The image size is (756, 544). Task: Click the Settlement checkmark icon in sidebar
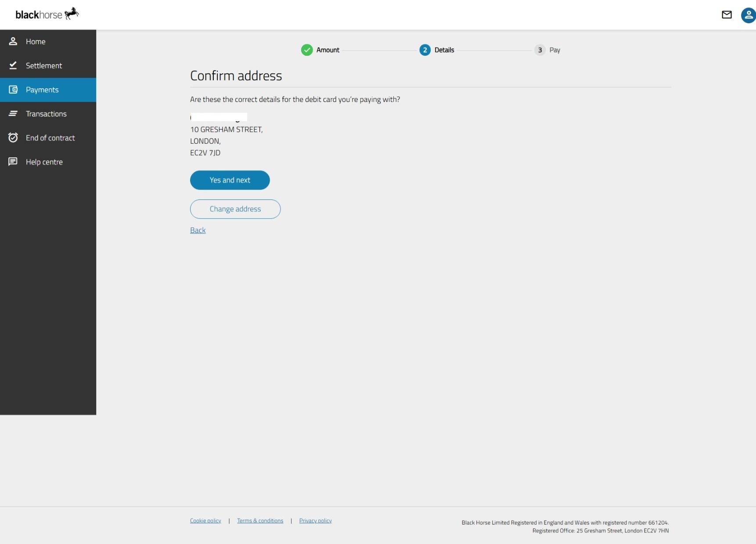pyautogui.click(x=13, y=65)
